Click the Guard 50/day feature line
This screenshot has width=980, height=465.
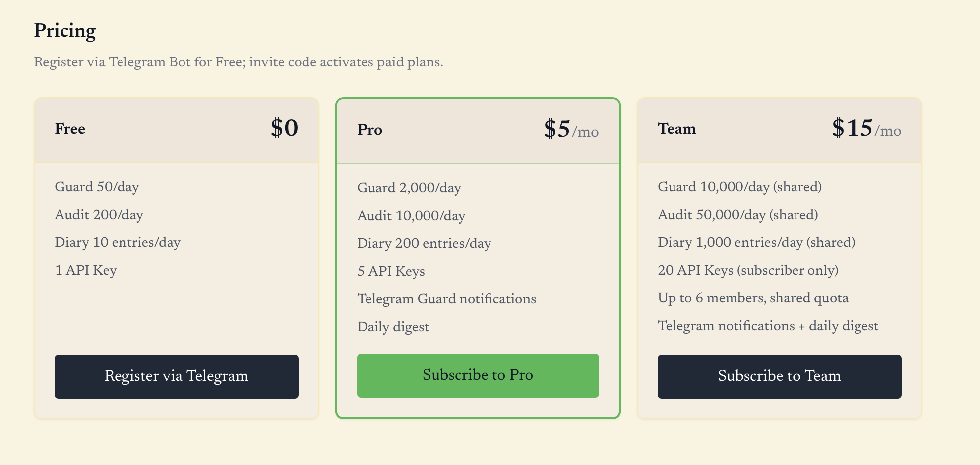(x=97, y=187)
